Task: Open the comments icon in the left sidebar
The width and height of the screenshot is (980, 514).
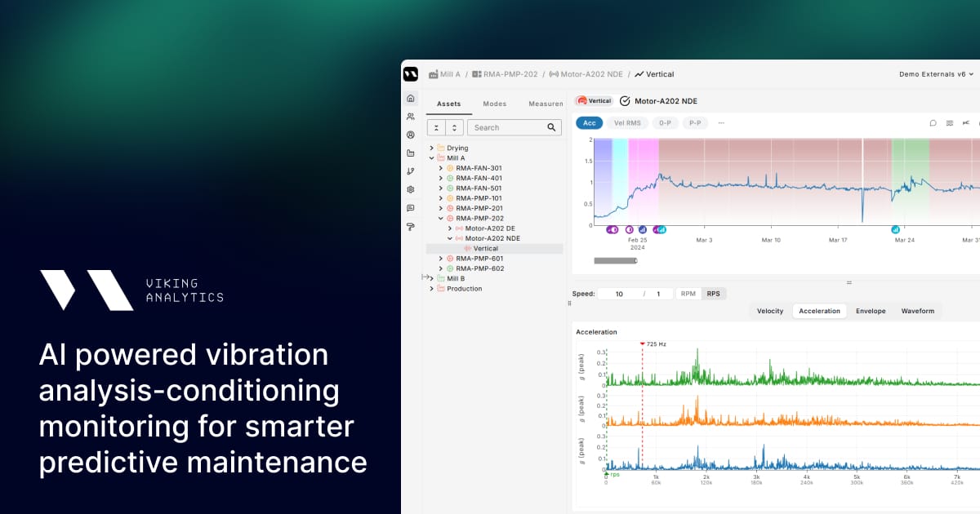Action: 410,206
